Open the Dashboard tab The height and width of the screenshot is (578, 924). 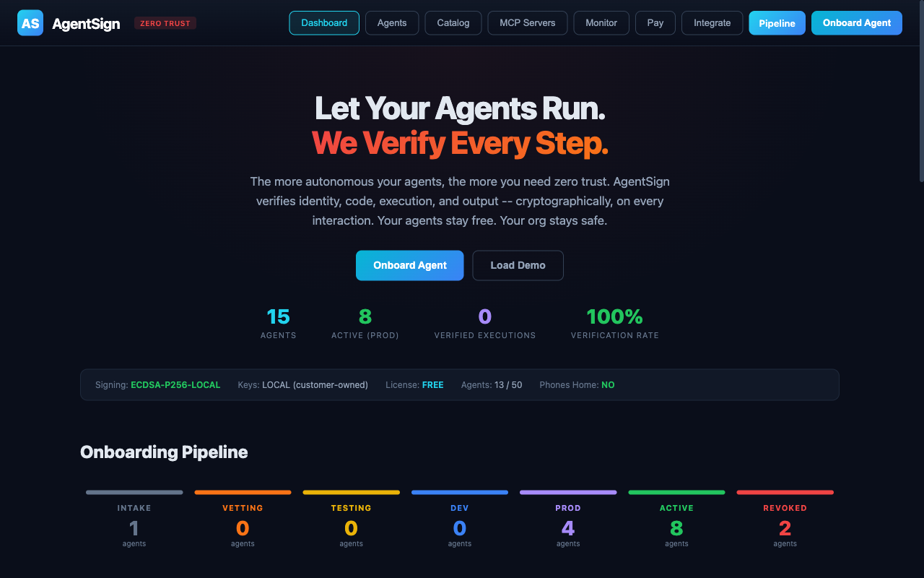pos(323,22)
